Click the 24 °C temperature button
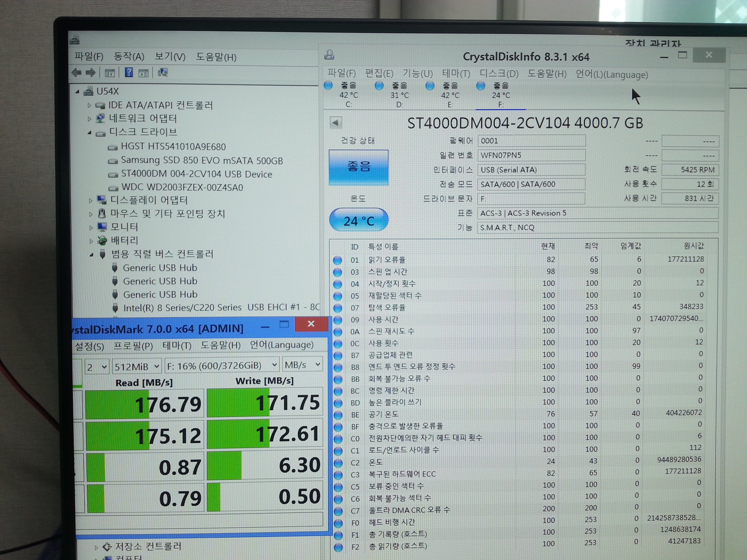 pyautogui.click(x=359, y=220)
